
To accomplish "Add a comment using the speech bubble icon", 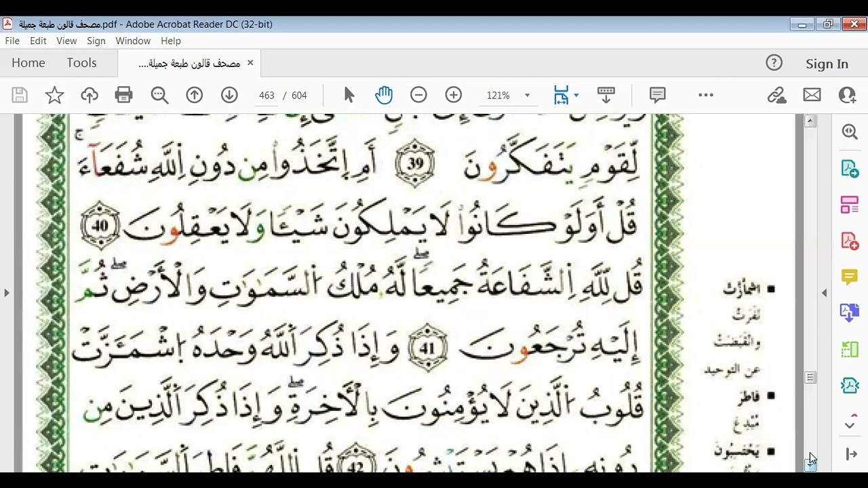I will (657, 95).
